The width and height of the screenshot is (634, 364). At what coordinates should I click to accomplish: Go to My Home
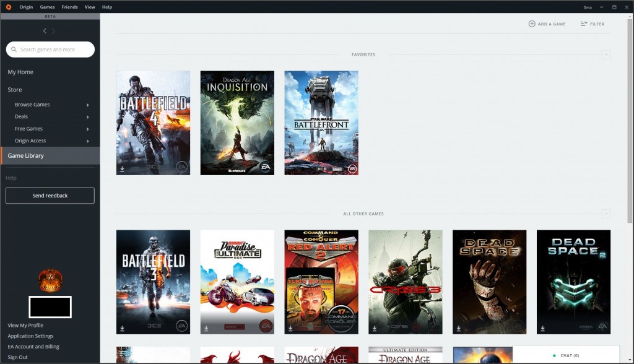[x=20, y=72]
